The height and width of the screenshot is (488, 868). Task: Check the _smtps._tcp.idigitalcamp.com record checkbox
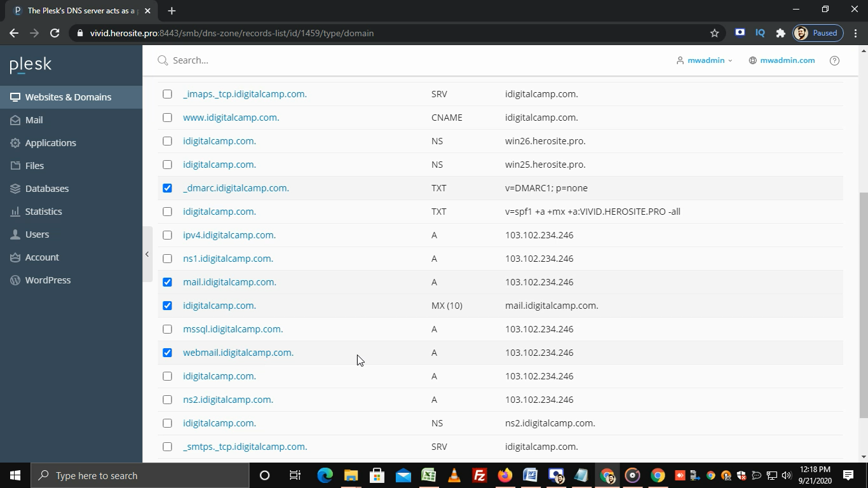pos(167,447)
